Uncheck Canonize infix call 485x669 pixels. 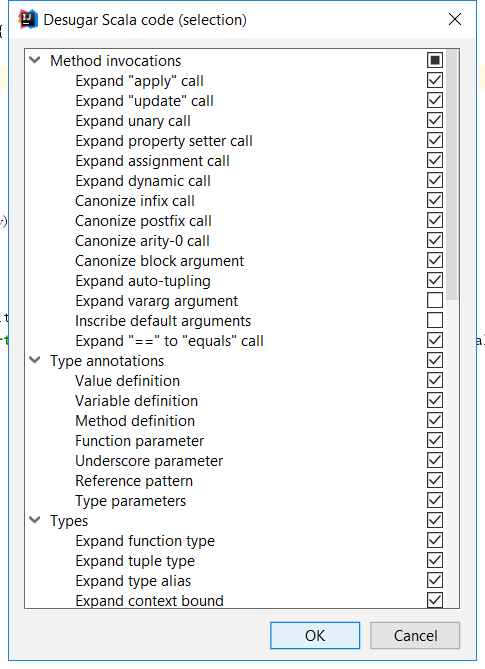(435, 200)
